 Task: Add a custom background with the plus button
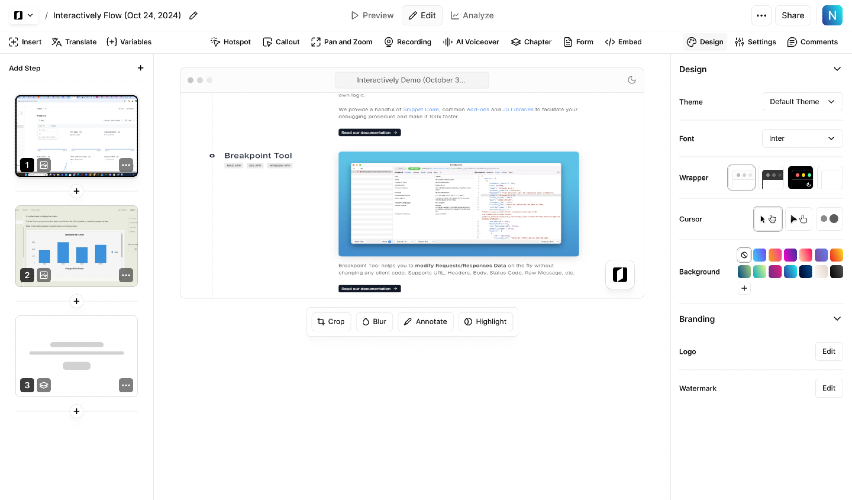pyautogui.click(x=744, y=289)
